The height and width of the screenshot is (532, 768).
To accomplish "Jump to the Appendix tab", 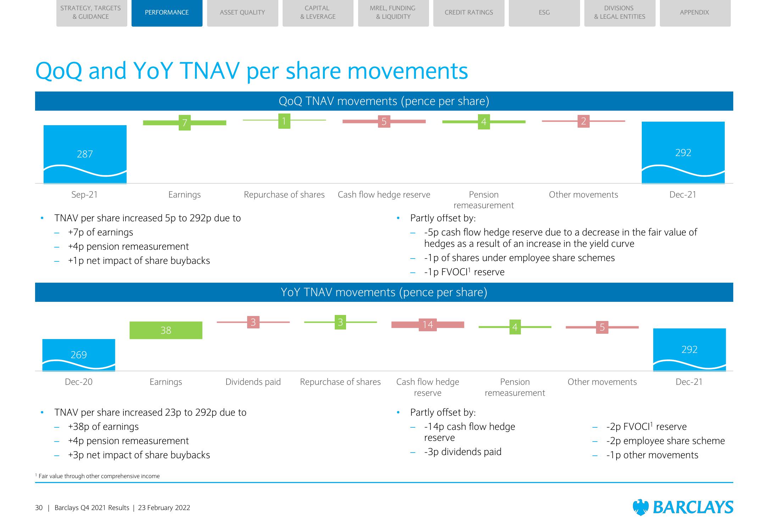I will tap(695, 13).
